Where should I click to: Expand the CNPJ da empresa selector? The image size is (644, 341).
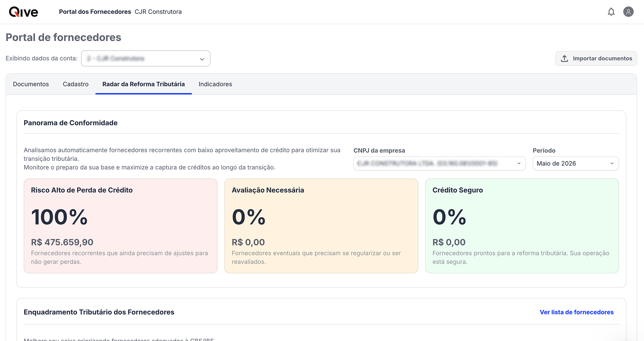coord(439,163)
